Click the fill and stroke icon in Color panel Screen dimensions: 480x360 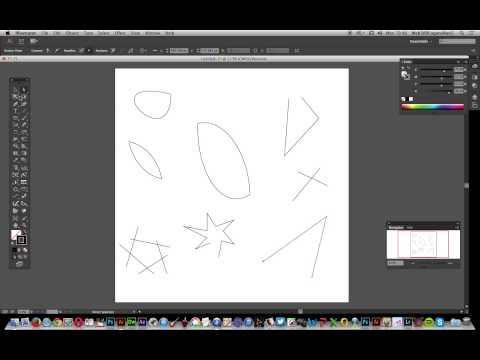coord(405,75)
